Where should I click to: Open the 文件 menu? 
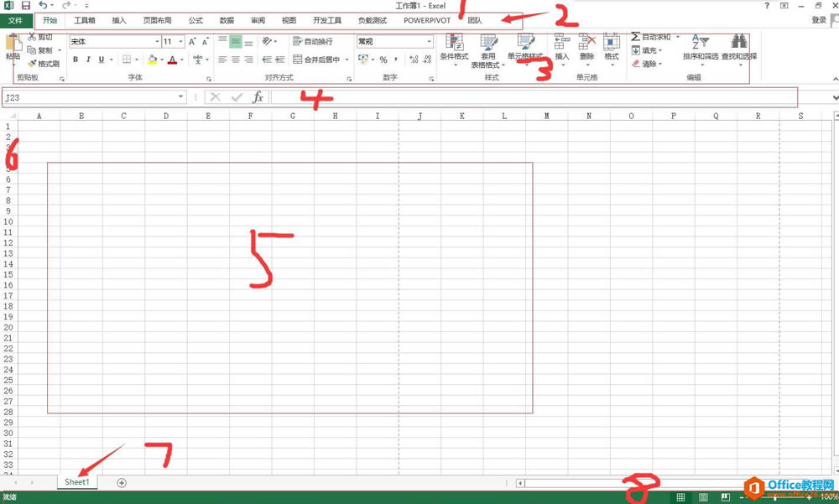tap(15, 20)
